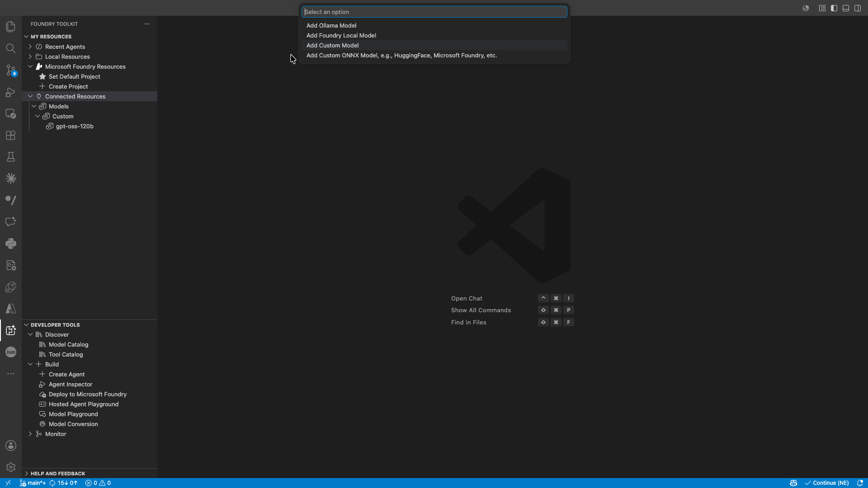Collapse the Developer Tools section
The image size is (868, 488).
coord(26,325)
